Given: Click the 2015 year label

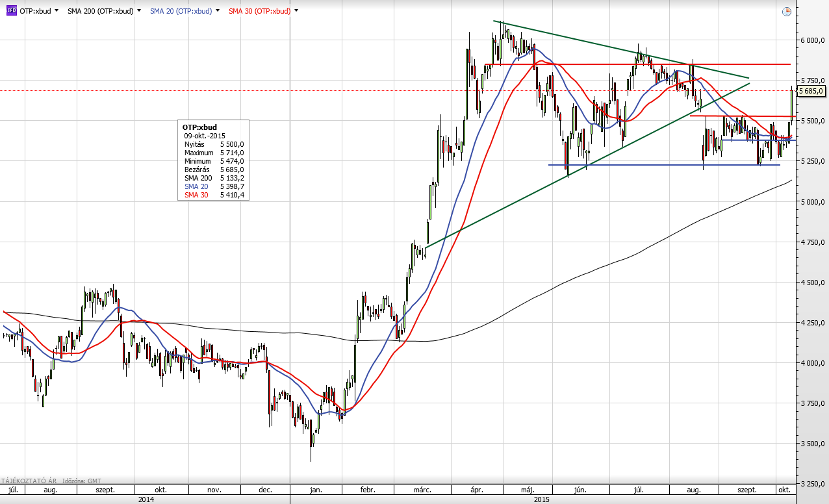Looking at the screenshot, I should coord(542,499).
